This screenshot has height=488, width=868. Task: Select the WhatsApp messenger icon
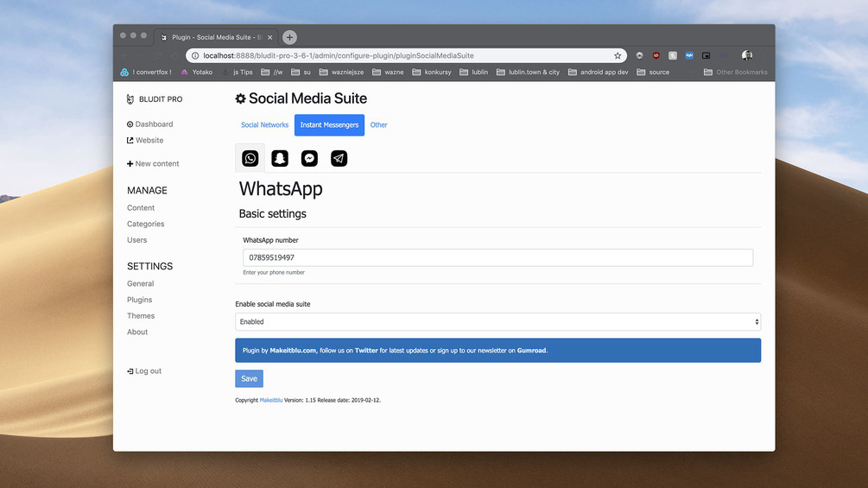(250, 158)
